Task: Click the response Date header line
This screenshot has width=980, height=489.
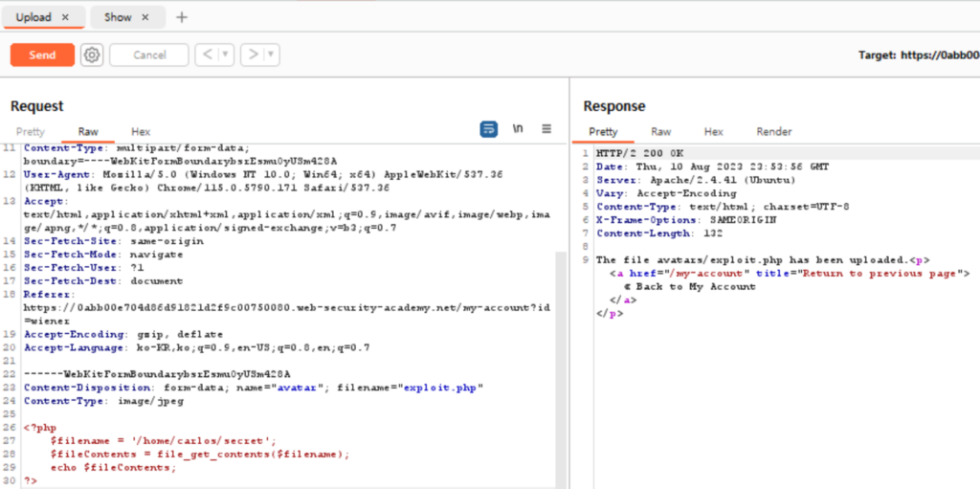Action: pyautogui.click(x=712, y=167)
